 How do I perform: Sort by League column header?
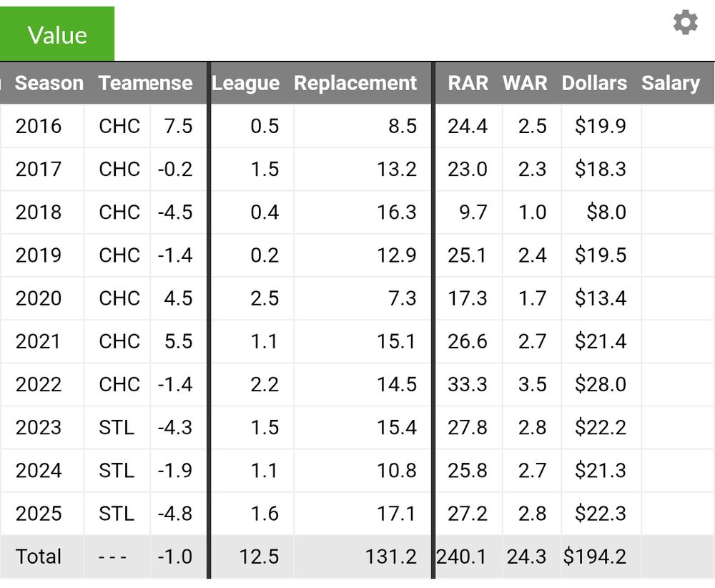[x=245, y=83]
